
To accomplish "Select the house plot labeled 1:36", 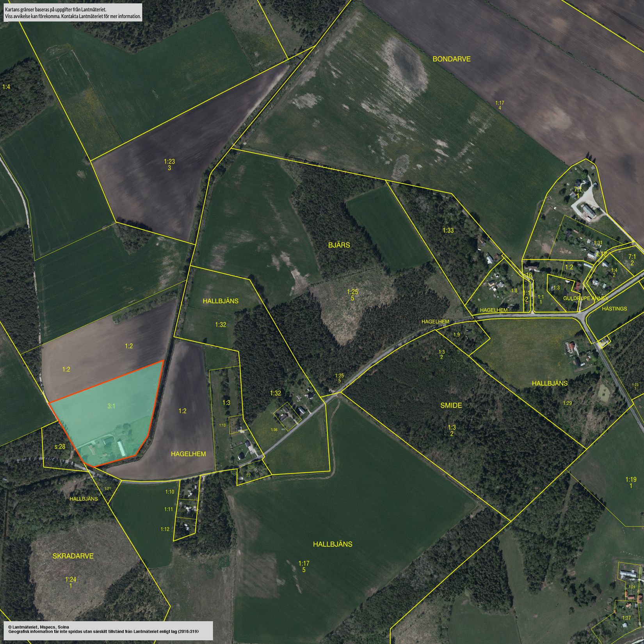I will pyautogui.click(x=274, y=430).
